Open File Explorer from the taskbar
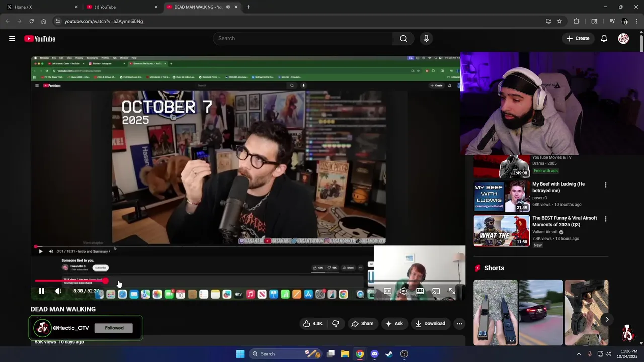The width and height of the screenshot is (644, 362). coord(345,354)
